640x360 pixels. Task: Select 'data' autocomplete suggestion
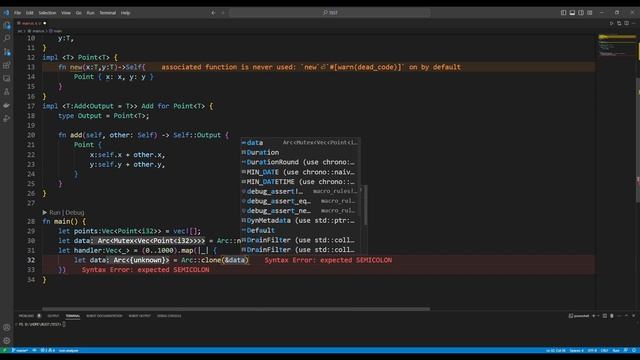pos(300,142)
